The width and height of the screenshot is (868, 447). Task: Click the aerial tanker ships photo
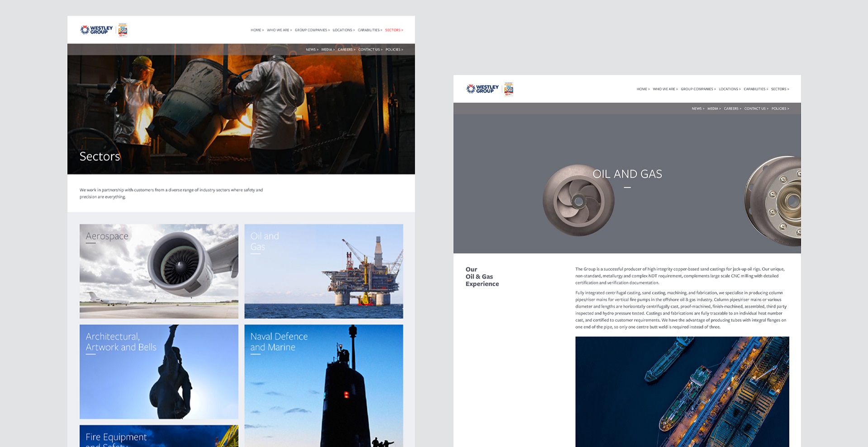point(682,391)
